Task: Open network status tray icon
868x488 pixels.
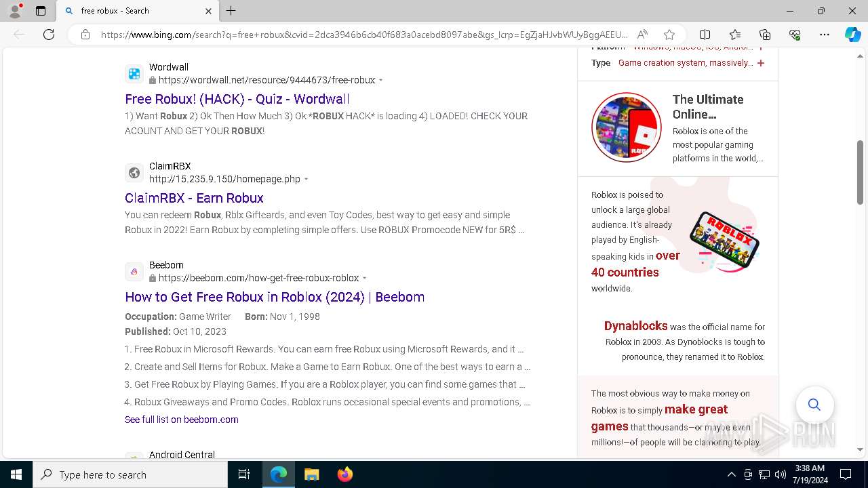Action: 764,474
